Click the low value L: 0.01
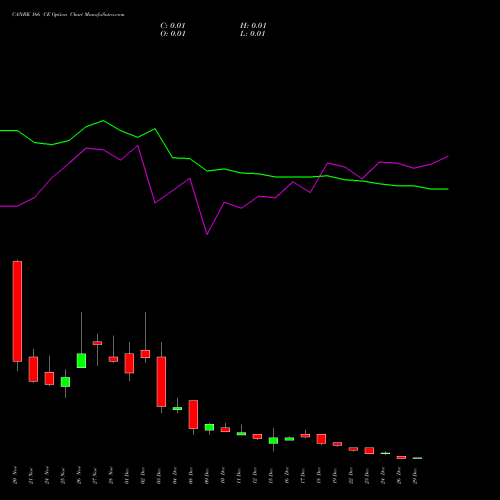This screenshot has width=500, height=500. 253,34
